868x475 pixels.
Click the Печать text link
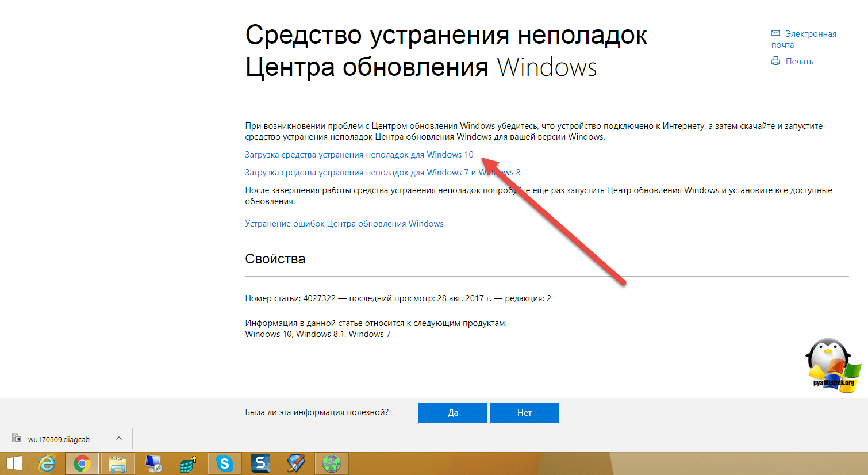799,62
